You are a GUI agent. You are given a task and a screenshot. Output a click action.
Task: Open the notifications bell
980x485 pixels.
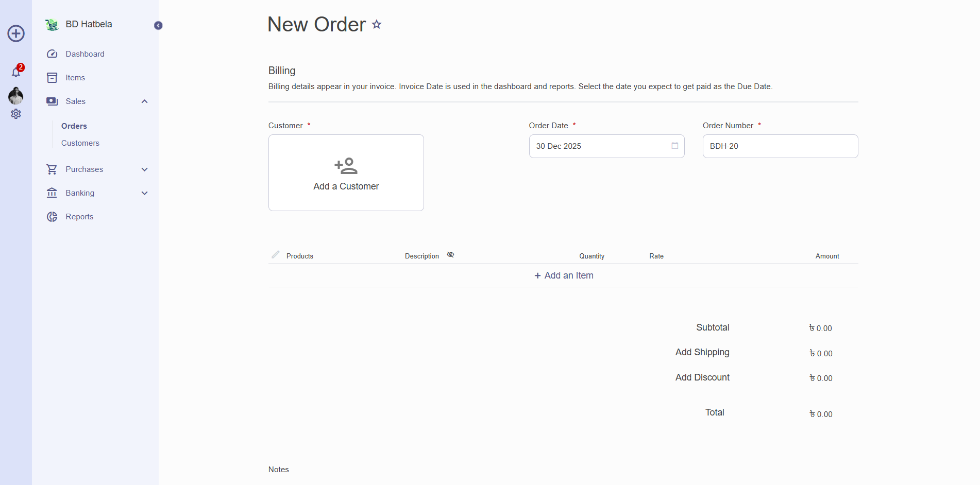(x=16, y=72)
